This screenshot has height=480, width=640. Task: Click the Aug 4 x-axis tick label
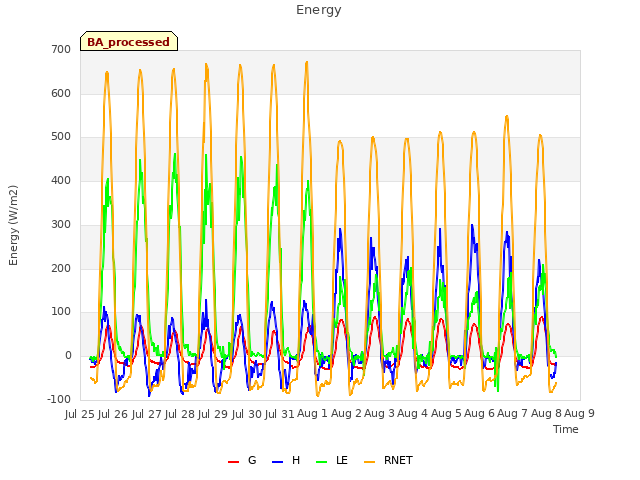click(412, 413)
